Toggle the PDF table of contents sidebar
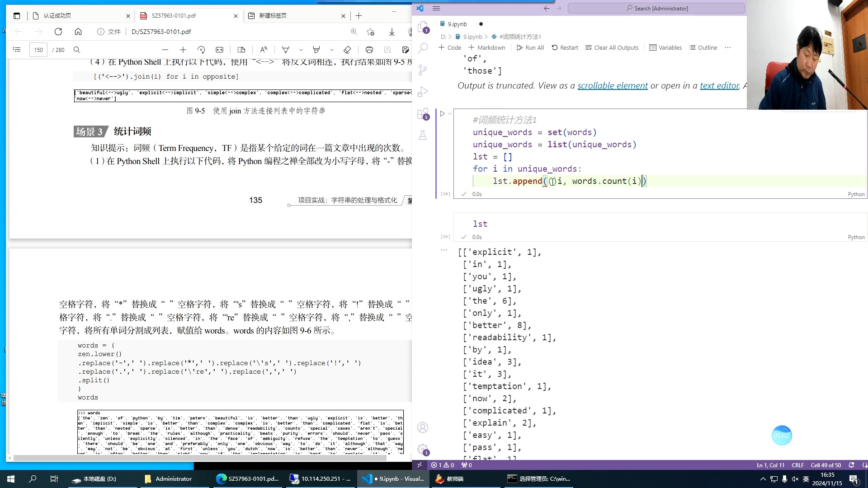 click(x=17, y=50)
